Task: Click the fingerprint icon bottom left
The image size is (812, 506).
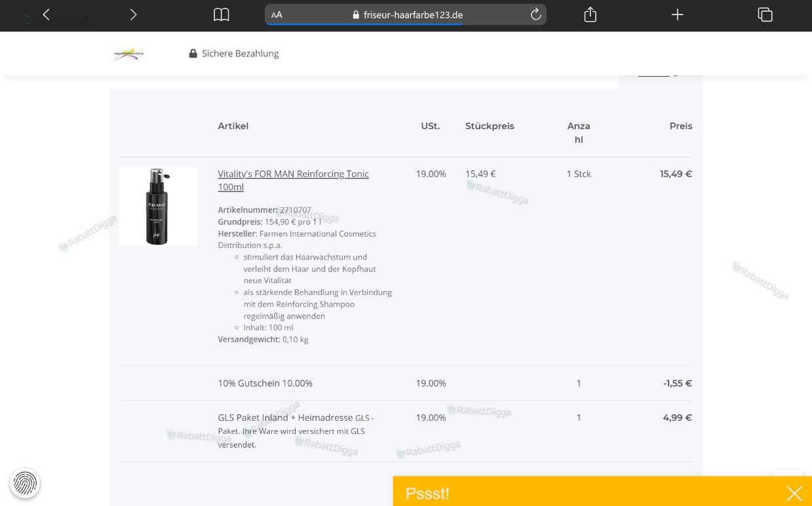Action: coord(25,484)
